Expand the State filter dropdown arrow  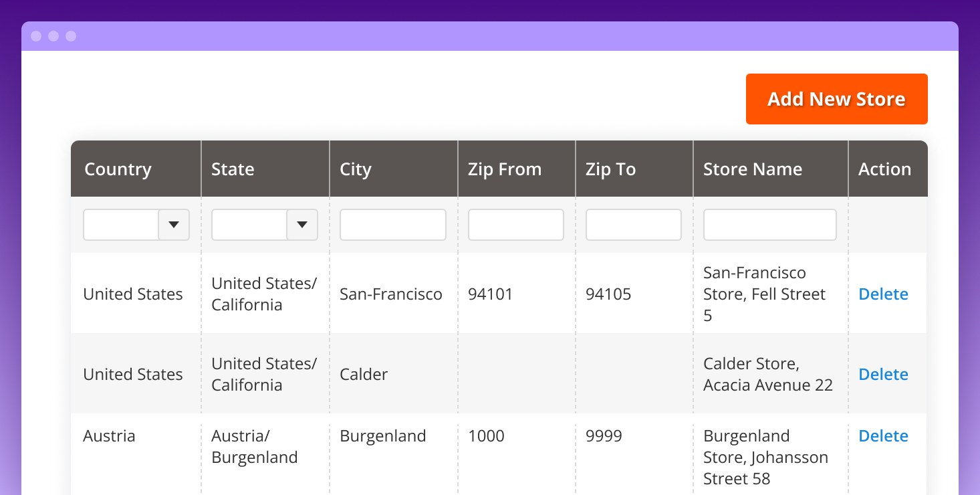pyautogui.click(x=302, y=225)
